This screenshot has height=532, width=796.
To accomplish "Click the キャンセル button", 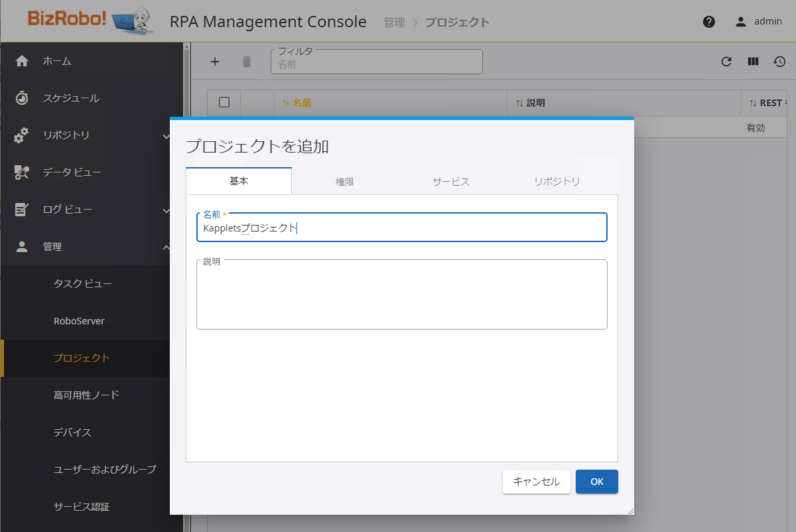I will (537, 482).
